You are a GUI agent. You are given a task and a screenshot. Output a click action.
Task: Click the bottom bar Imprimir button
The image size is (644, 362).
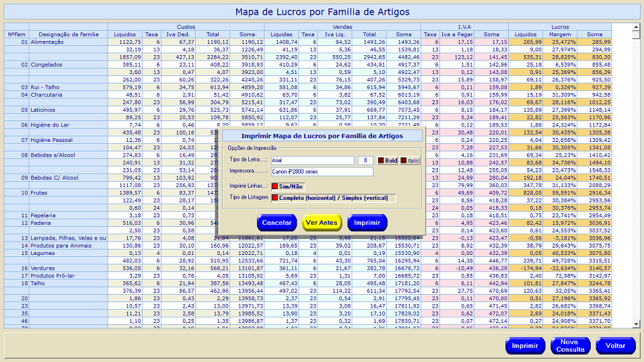click(525, 346)
